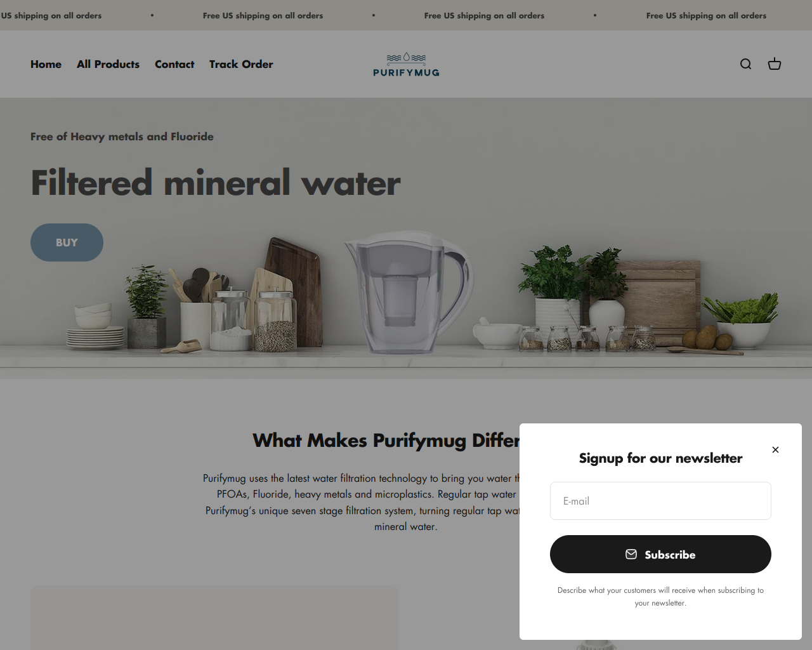Click the Filtered mineral water heading
Image resolution: width=812 pixels, height=650 pixels.
tap(216, 183)
